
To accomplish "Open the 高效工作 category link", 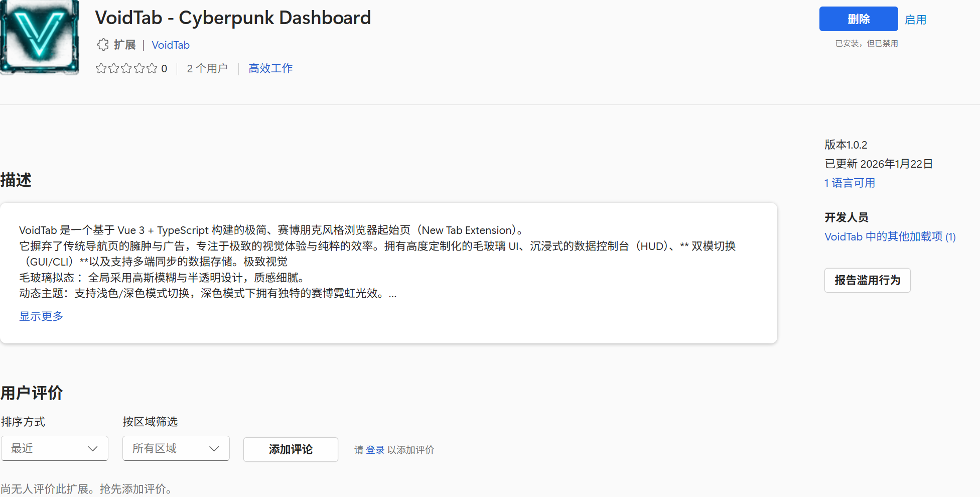I will tap(270, 68).
